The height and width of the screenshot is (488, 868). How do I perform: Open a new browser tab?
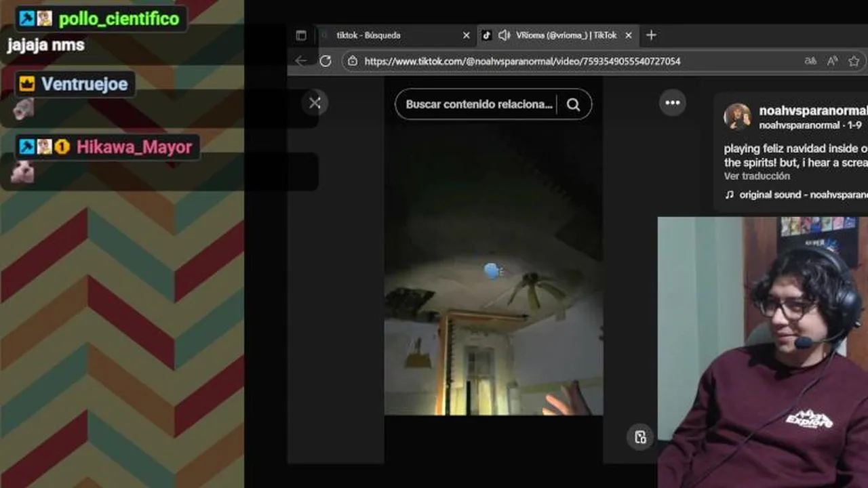click(x=651, y=35)
